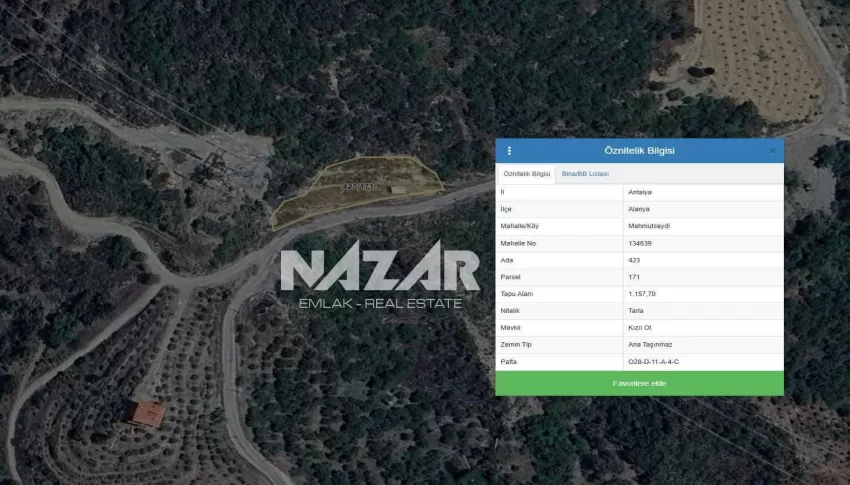
Task: Click the Favorilere ekle button
Action: (x=639, y=383)
